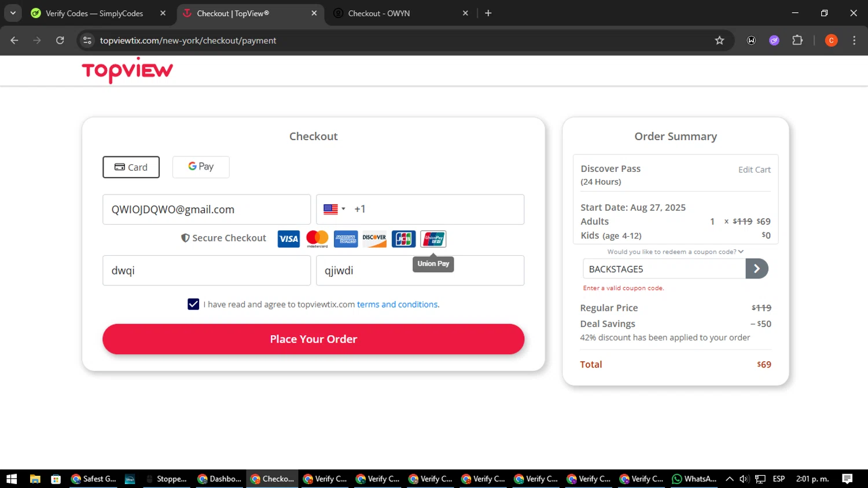Click Place Your Order button
The width and height of the screenshot is (868, 488).
click(314, 339)
